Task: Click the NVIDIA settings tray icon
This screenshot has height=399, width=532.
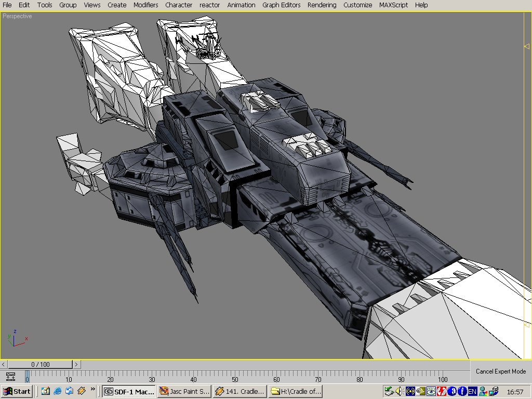Action: click(x=421, y=391)
